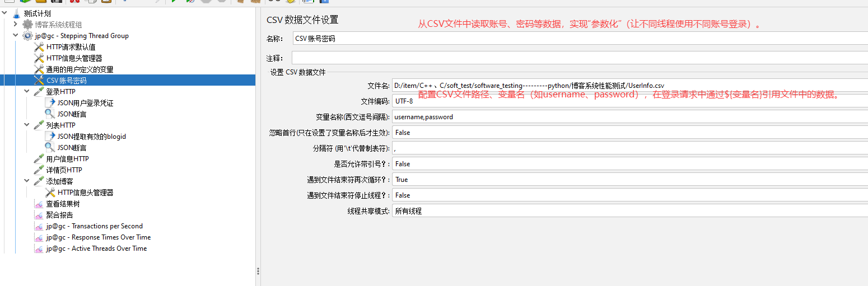The image size is (868, 286).
Task: Click the CSV 数据文件设置 panel title
Action: coord(302,20)
